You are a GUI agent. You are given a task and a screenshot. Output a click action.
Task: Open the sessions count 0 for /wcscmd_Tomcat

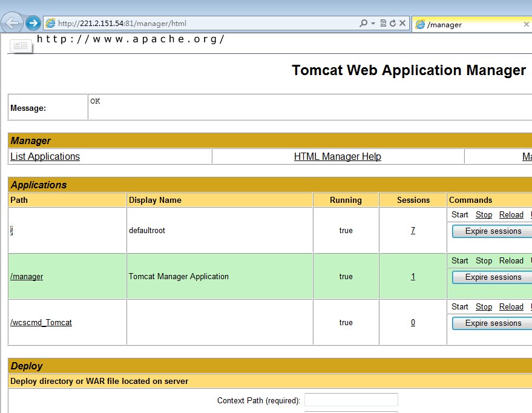tap(413, 322)
